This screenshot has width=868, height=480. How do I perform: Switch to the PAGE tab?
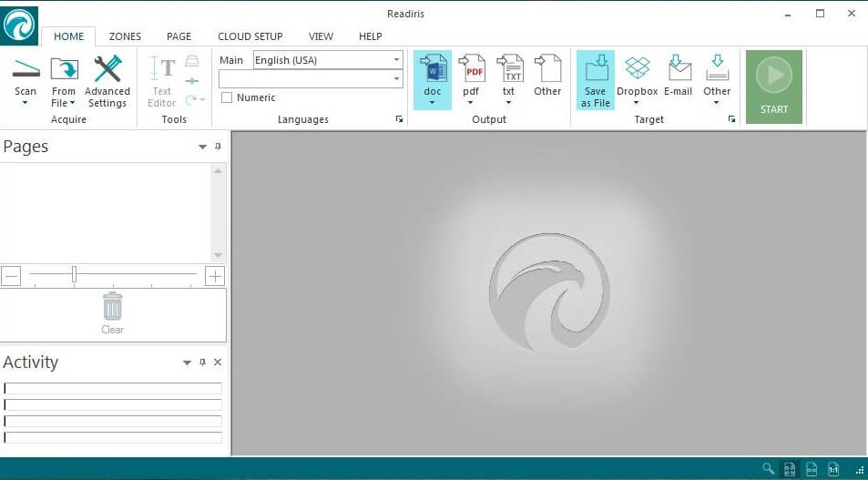(x=179, y=36)
